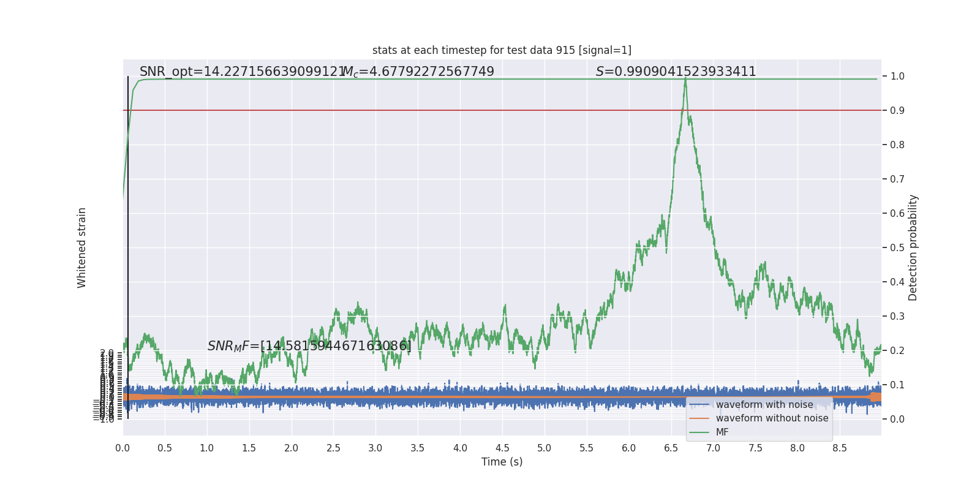Click x-axis tick label 6.0
Screen dimensions: 980x490
[x=629, y=448]
